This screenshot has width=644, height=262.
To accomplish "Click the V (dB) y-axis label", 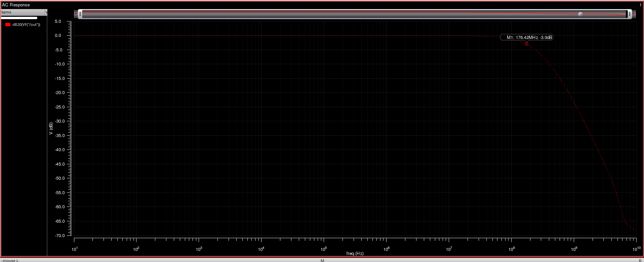I will point(51,128).
